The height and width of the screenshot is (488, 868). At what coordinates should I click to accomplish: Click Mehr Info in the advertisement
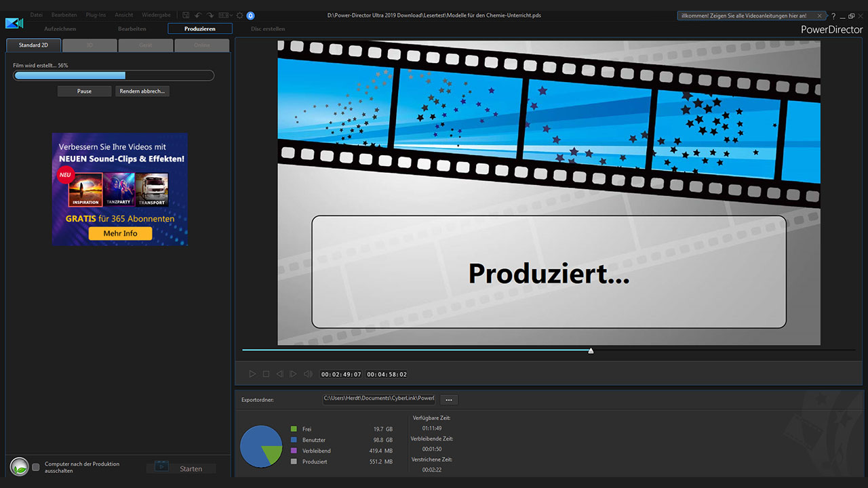[120, 233]
